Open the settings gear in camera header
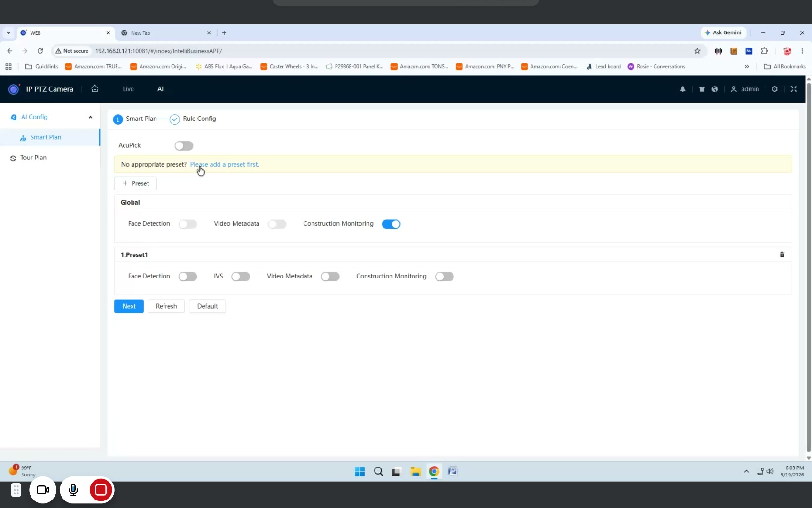Screen dimensions: 812x508 click(x=774, y=89)
